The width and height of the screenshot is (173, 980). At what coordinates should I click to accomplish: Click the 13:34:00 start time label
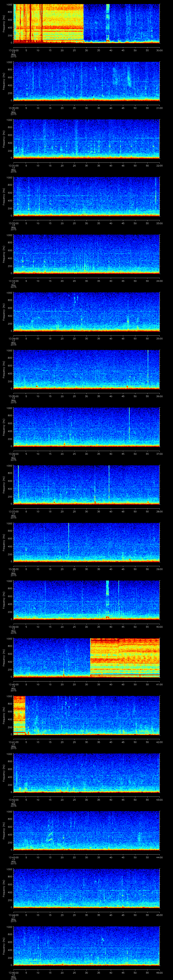tap(13, 339)
